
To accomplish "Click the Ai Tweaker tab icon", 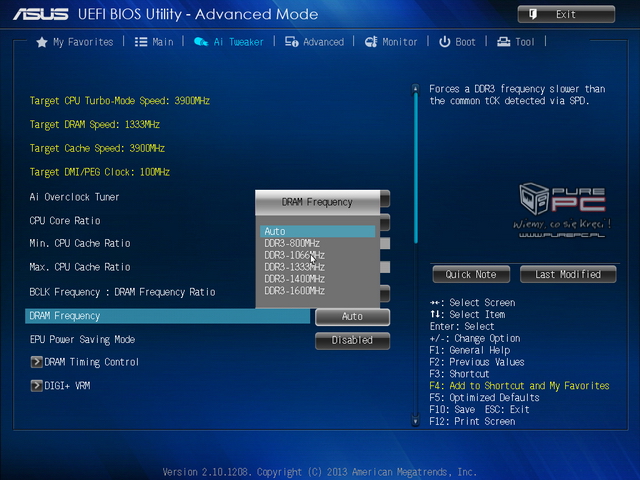I will point(201,42).
